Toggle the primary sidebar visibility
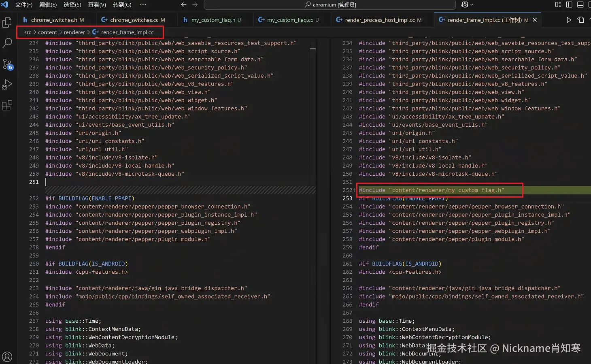This screenshot has width=591, height=364. tap(569, 4)
